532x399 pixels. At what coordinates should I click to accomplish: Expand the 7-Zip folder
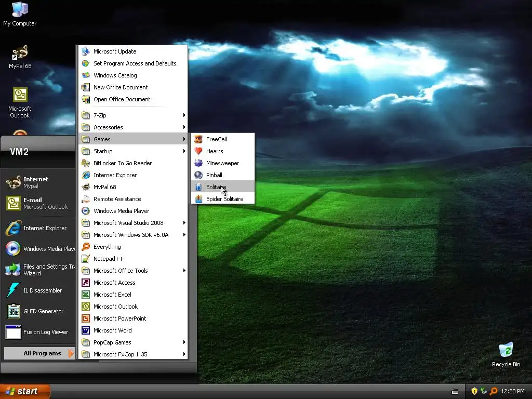point(133,115)
